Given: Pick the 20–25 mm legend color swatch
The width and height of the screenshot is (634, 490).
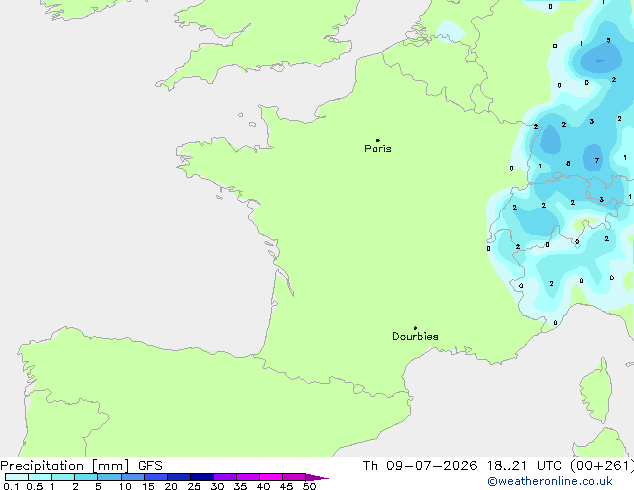Looking at the screenshot, I should (178, 477).
